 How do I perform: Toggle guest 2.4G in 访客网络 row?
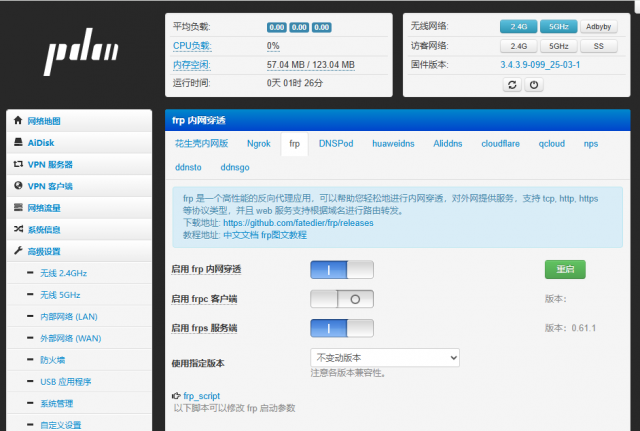518,46
